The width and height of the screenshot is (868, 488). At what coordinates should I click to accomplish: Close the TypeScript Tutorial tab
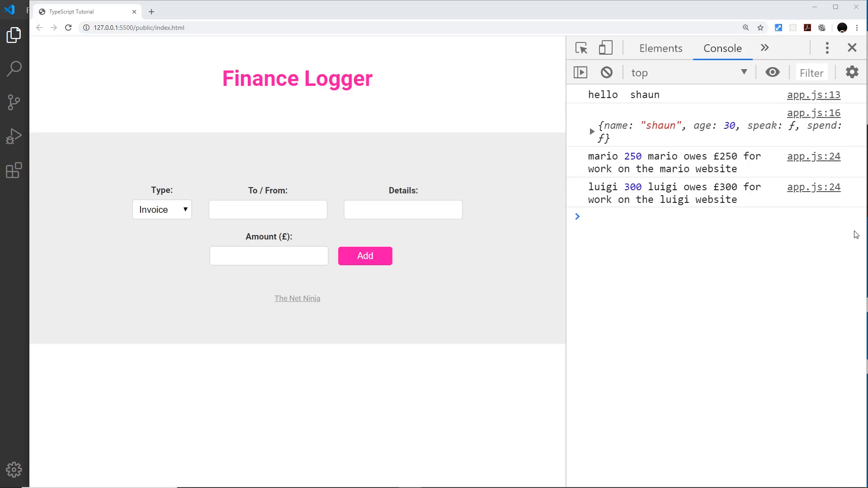[x=134, y=12]
